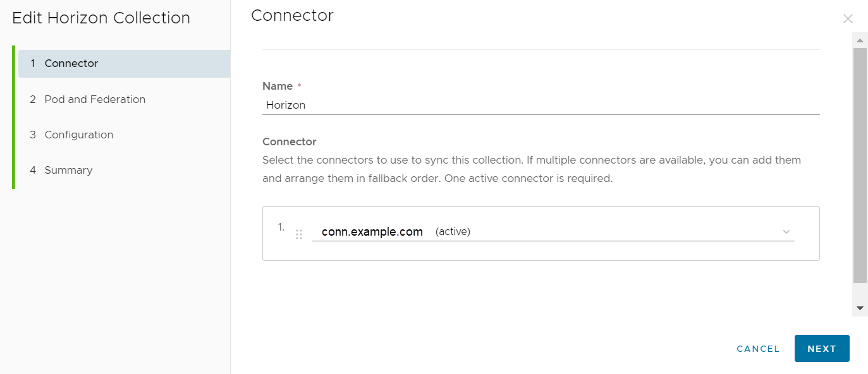Click the Name field label
Screen dimensions: 868x374
278,86
